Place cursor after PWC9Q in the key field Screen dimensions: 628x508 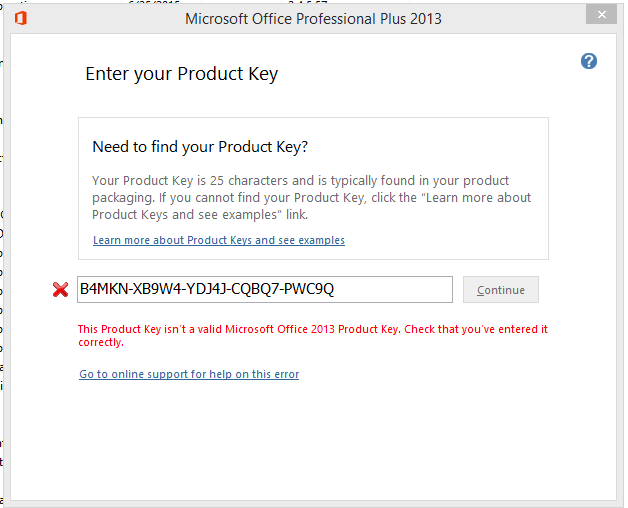[x=335, y=289]
